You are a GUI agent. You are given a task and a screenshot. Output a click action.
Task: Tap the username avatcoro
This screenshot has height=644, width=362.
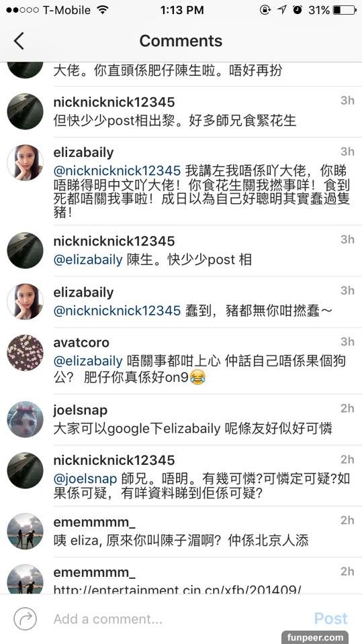click(x=81, y=342)
